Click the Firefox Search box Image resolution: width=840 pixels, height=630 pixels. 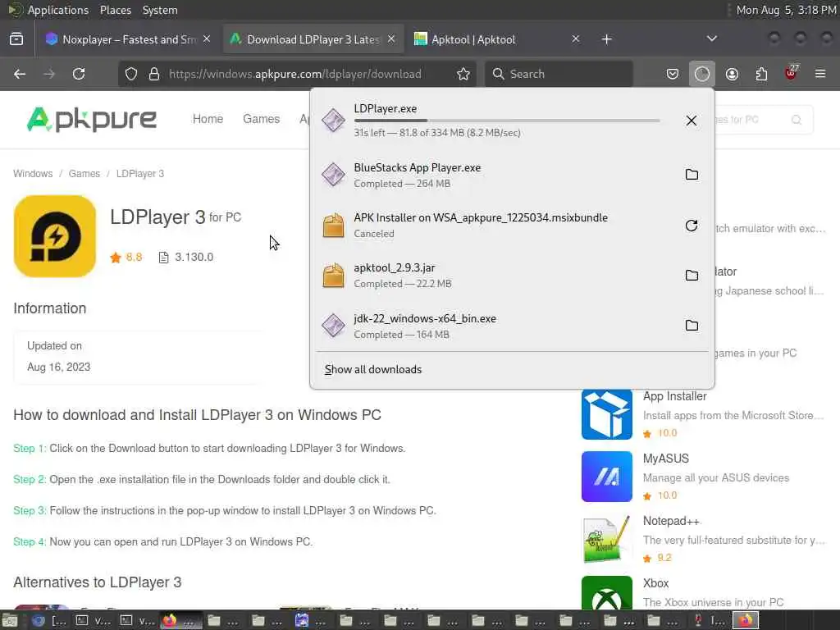tap(559, 74)
